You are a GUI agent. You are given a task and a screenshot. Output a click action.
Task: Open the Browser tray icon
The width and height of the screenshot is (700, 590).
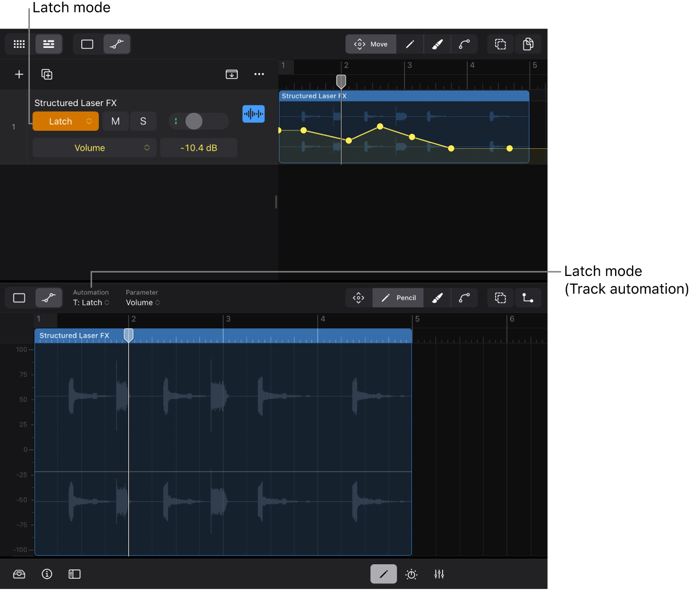pyautogui.click(x=19, y=575)
